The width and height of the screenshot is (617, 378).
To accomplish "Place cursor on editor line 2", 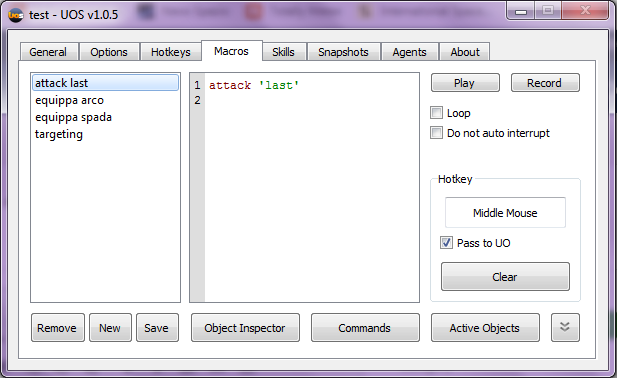I will [311, 100].
